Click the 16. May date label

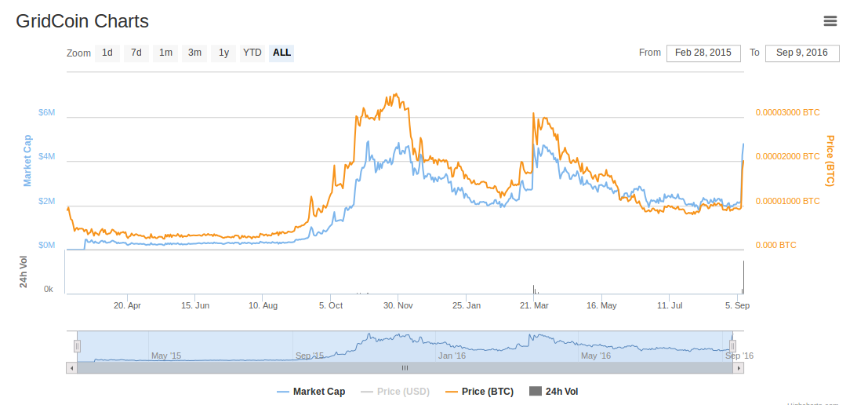point(601,305)
